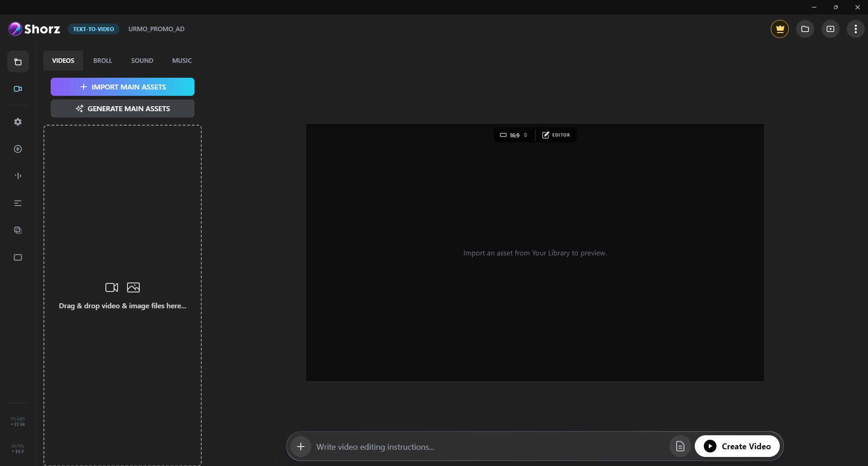
Task: Expand the 16:9 aspect ratio dropdown
Action: (514, 135)
